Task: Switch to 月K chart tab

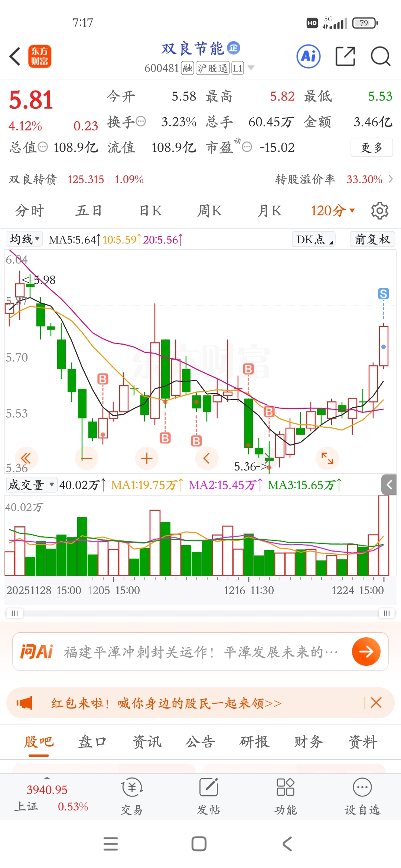Action: [x=270, y=211]
